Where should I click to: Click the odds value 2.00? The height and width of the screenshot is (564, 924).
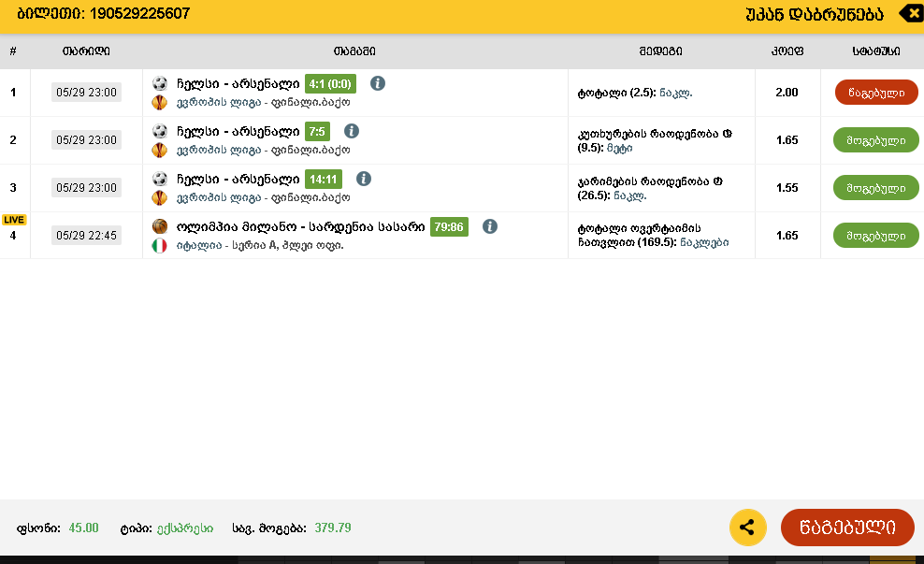pos(787,93)
